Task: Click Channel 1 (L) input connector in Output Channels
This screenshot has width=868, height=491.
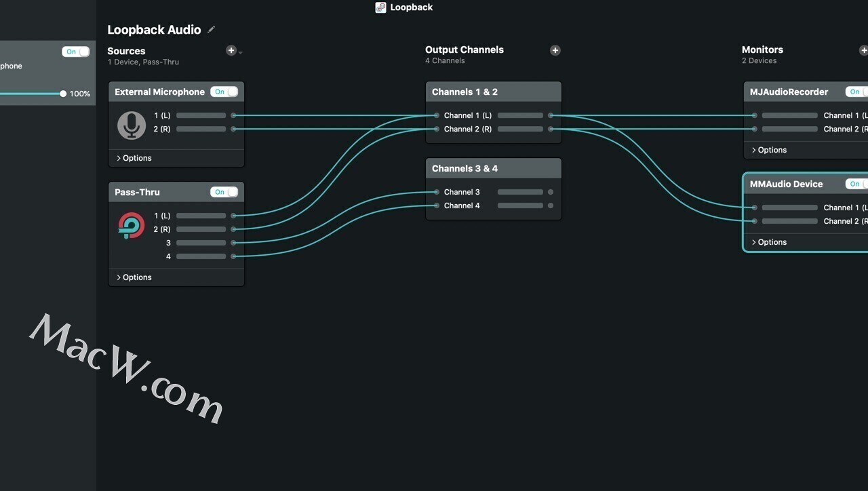Action: pos(437,115)
